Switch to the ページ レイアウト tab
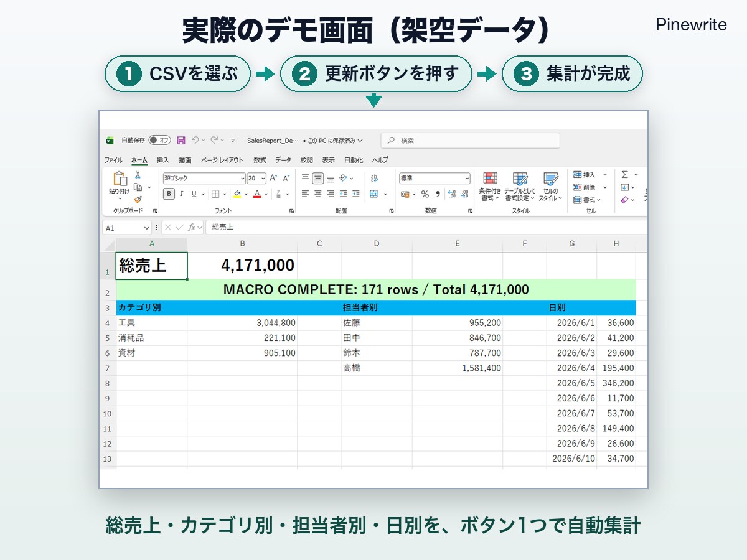Screen dimensions: 747x560 (x=222, y=161)
